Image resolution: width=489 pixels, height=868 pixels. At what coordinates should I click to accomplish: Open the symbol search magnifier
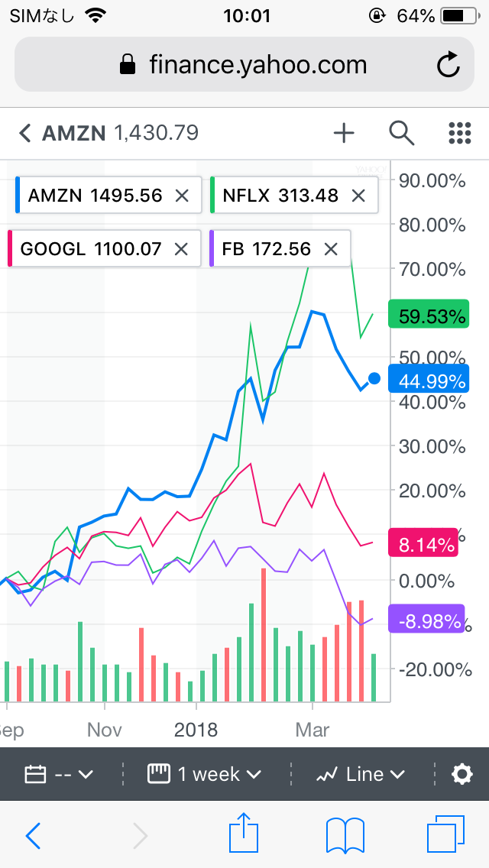[x=401, y=133]
